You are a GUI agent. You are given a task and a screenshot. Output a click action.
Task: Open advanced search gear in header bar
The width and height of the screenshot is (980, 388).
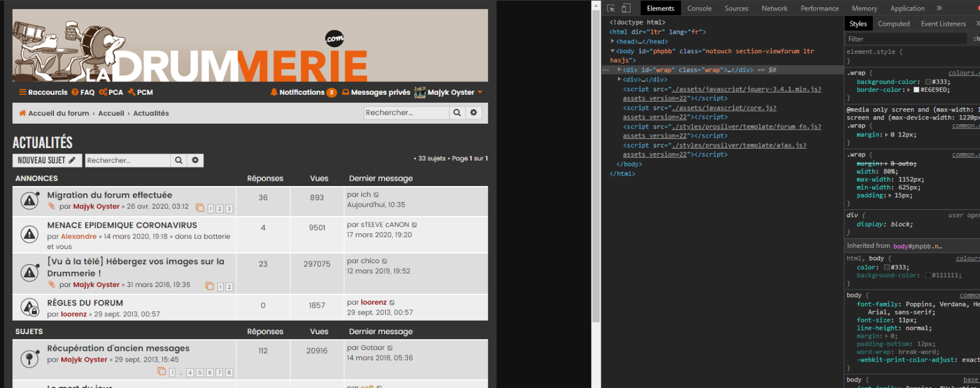[473, 113]
